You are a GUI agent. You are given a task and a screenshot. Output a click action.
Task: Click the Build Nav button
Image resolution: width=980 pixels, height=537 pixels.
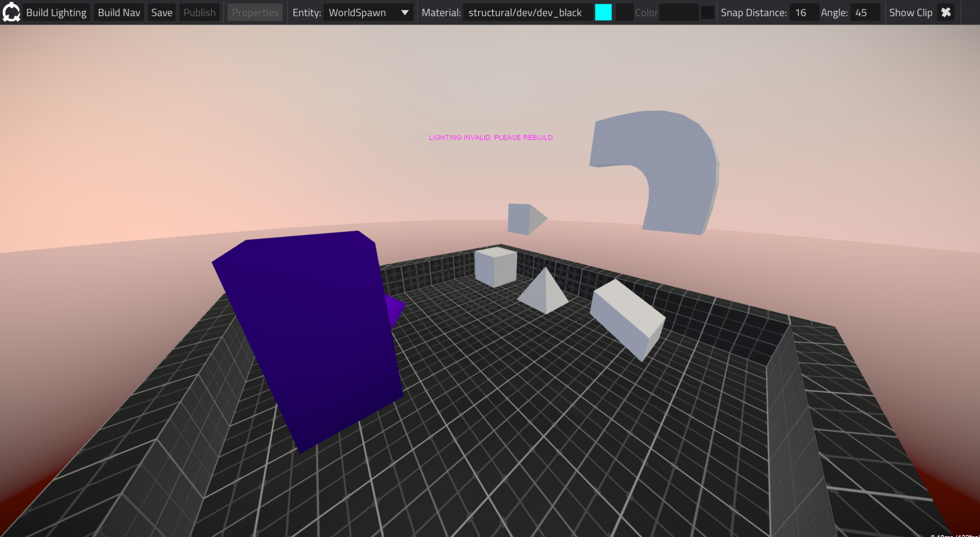coord(119,13)
